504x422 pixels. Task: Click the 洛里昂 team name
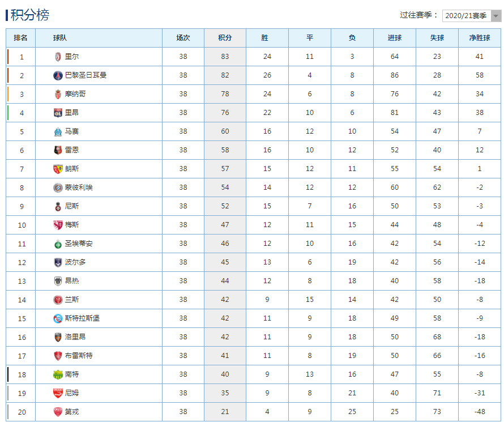(x=75, y=337)
